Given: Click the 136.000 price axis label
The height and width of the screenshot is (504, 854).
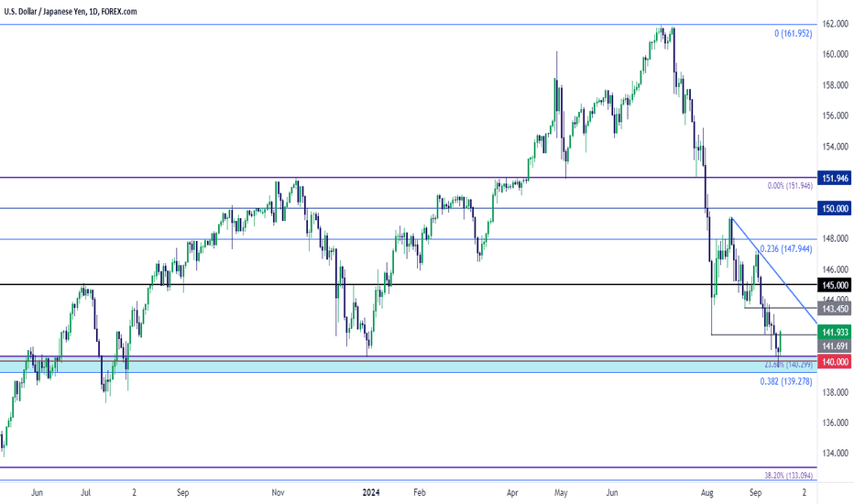Looking at the screenshot, I should (836, 422).
